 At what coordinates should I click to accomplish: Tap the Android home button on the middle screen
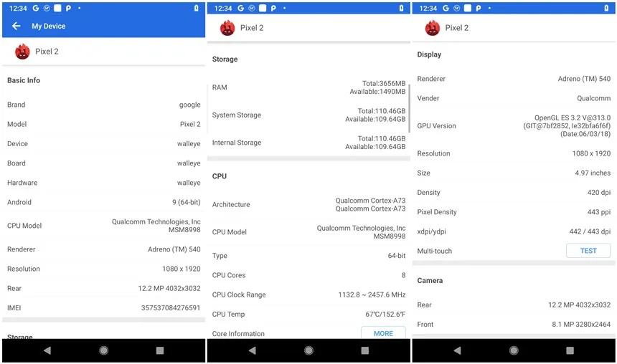309,350
